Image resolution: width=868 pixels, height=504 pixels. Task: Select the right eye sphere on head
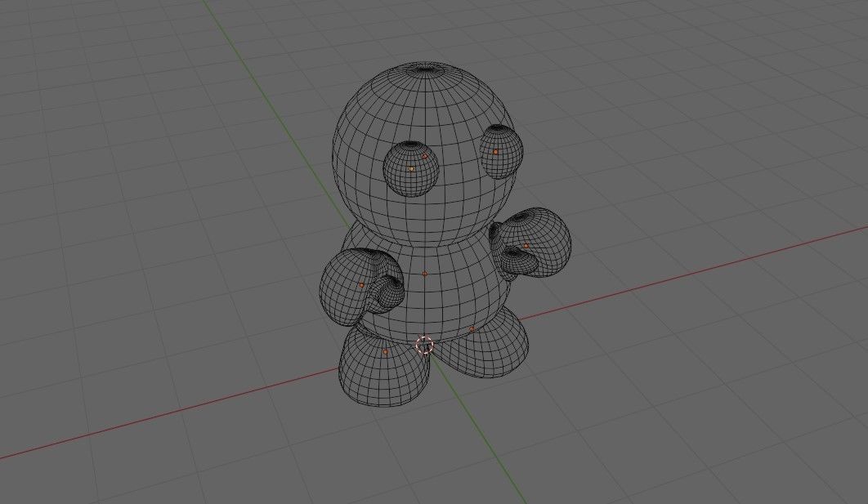(x=500, y=152)
